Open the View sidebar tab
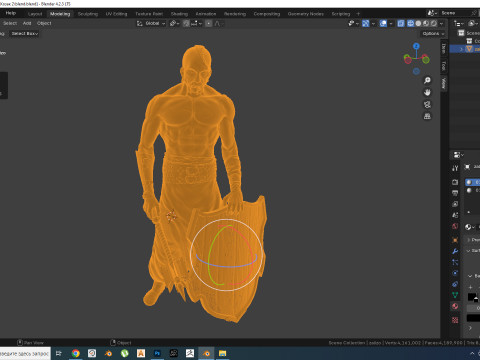 [444, 83]
